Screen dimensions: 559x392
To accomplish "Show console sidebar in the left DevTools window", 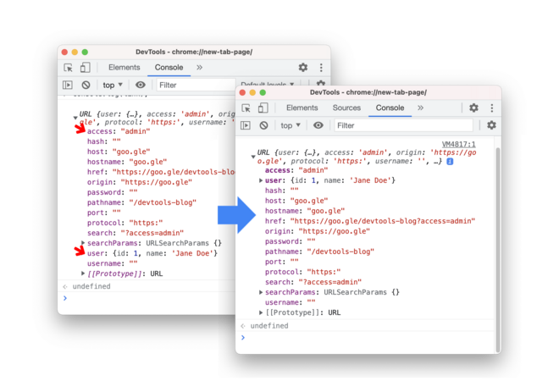I will (x=68, y=85).
